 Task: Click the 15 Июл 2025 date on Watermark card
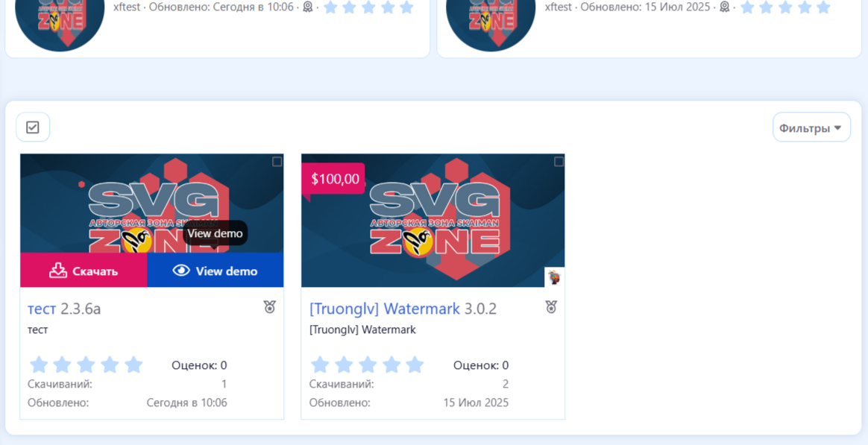pyautogui.click(x=476, y=403)
